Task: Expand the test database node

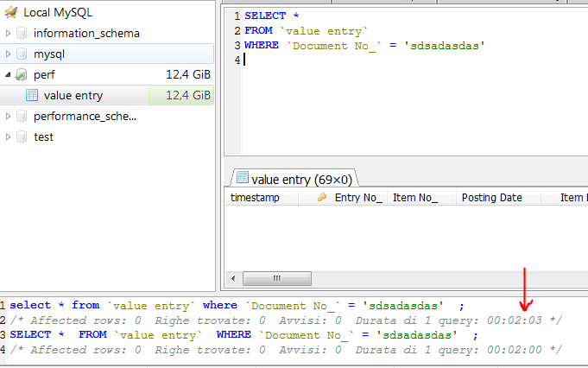Action: (9, 137)
